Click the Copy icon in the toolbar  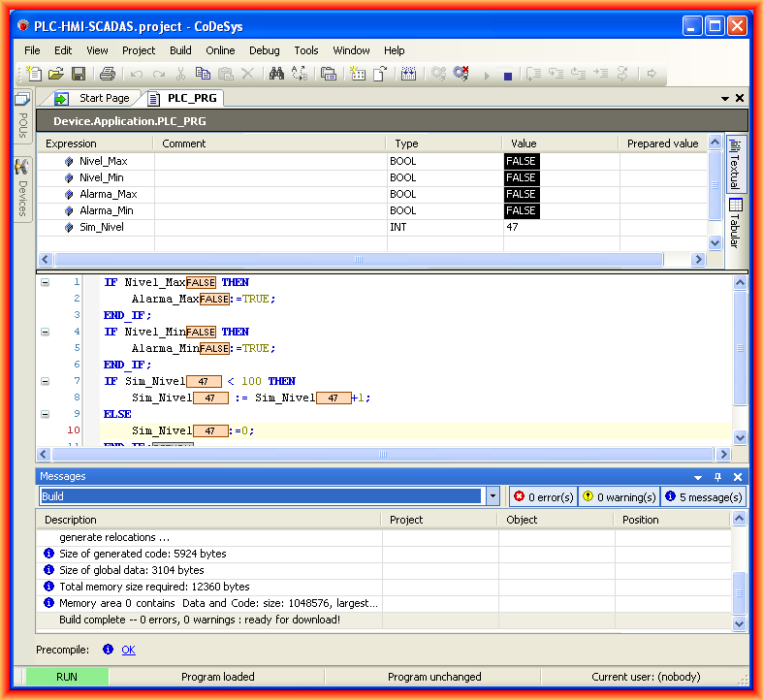click(x=203, y=74)
